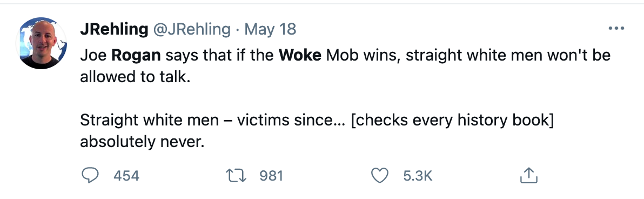Image resolution: width=644 pixels, height=199 pixels.
Task: Open JRehling's profile picture
Action: (x=41, y=43)
